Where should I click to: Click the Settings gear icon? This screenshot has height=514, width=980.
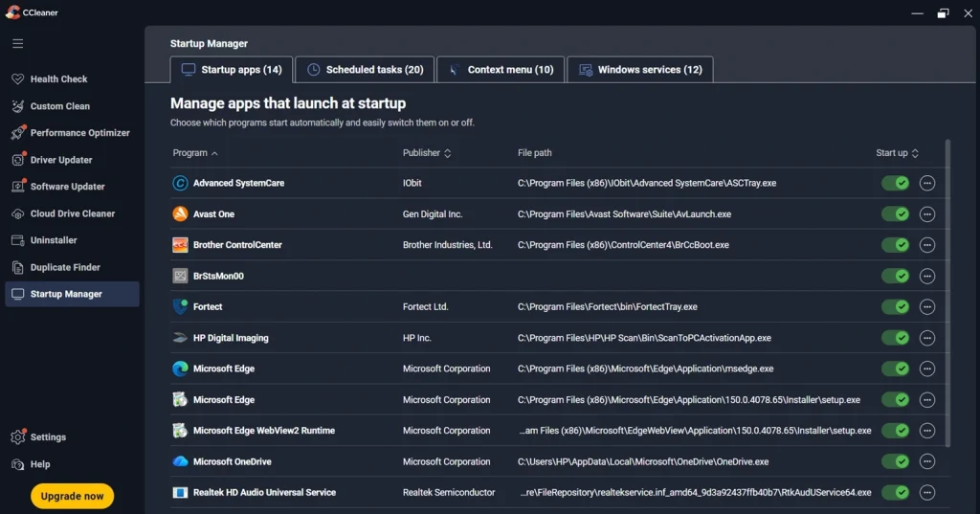[x=18, y=436]
